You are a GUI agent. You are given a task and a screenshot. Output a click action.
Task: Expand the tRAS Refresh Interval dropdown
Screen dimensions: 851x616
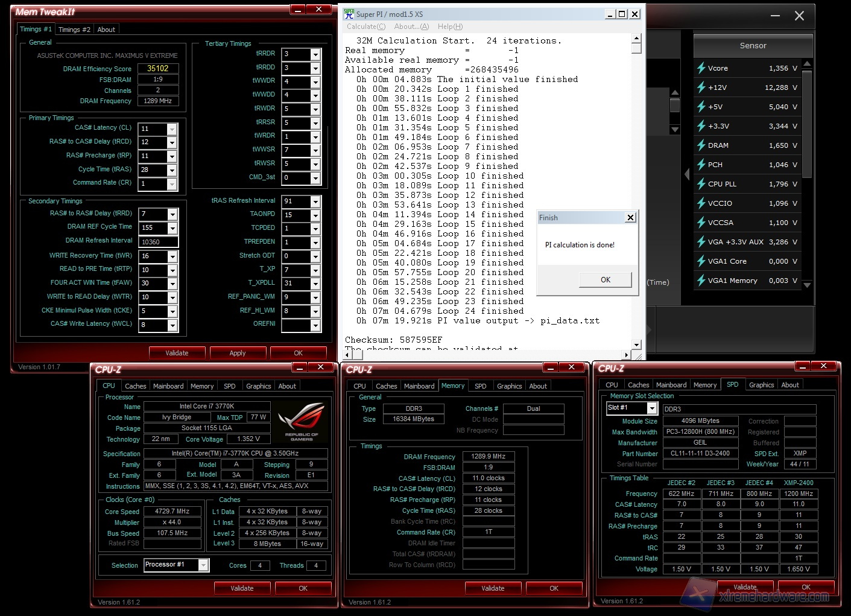tap(315, 202)
